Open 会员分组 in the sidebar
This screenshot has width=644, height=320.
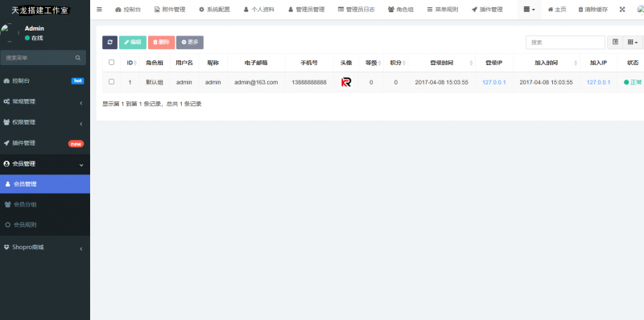click(x=45, y=204)
